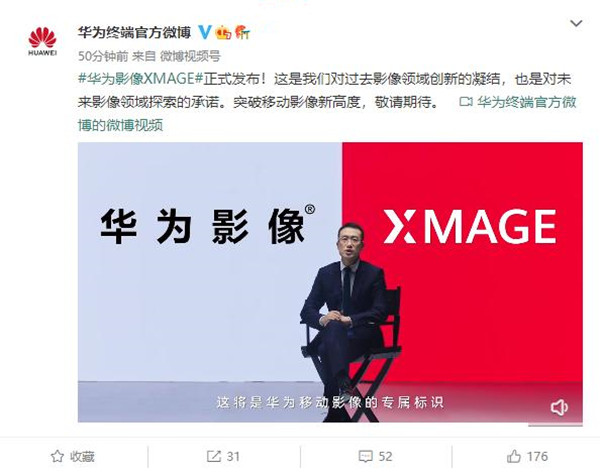
Task: Click the 收藏 label text
Action: (x=82, y=456)
